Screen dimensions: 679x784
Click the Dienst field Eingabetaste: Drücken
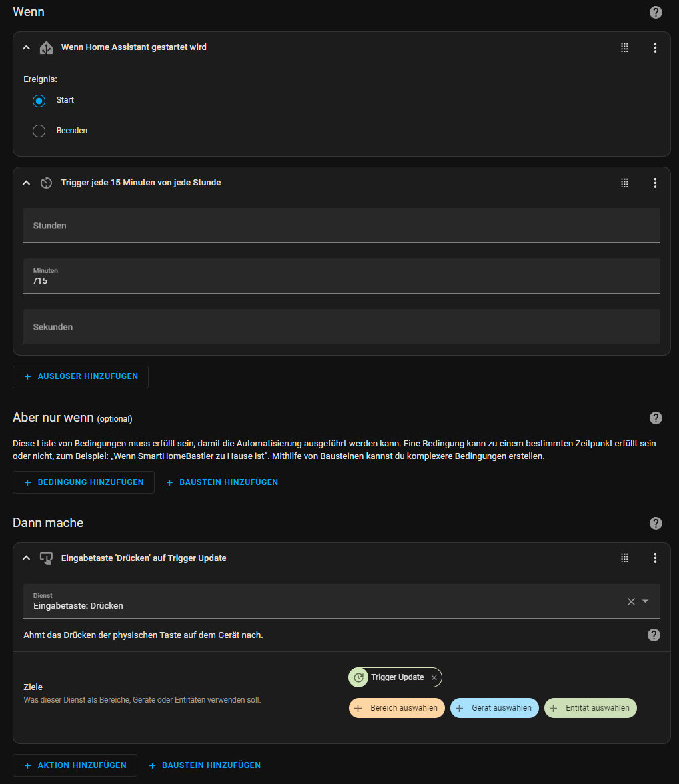coord(342,601)
